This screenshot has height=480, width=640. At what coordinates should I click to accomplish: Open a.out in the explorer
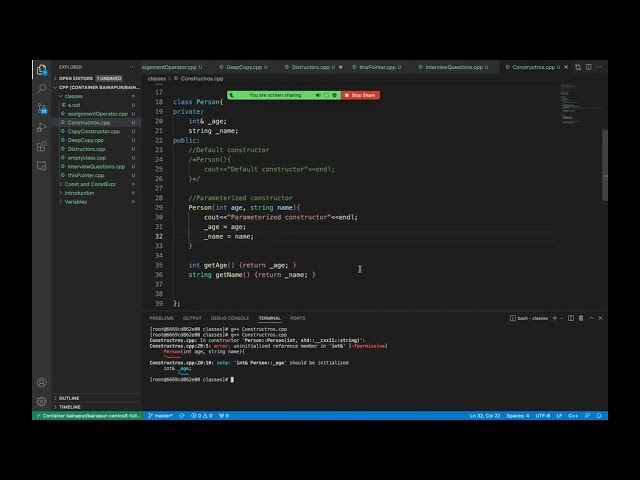(97, 105)
